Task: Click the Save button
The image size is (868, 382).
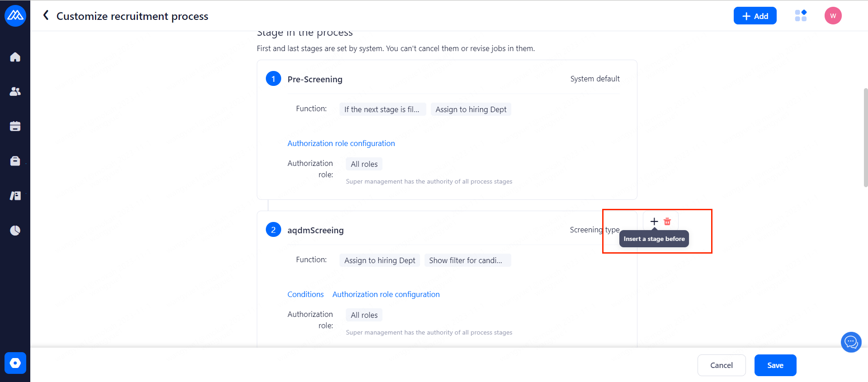Action: coord(775,365)
